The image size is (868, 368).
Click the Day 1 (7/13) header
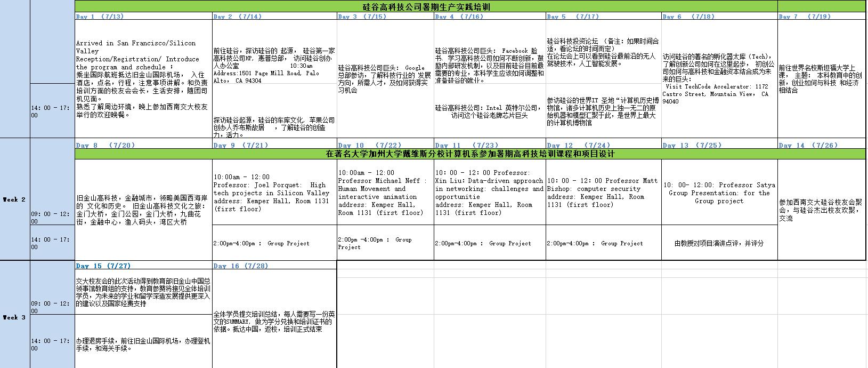point(100,17)
